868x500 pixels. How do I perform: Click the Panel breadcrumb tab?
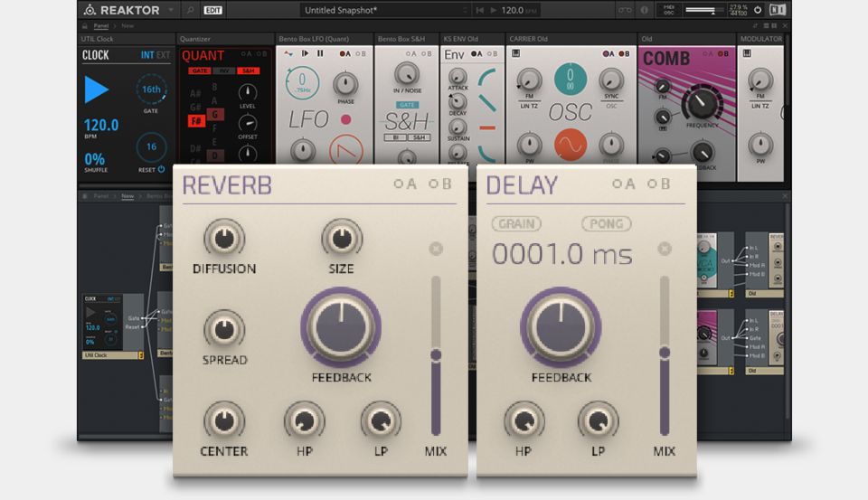pos(101,26)
